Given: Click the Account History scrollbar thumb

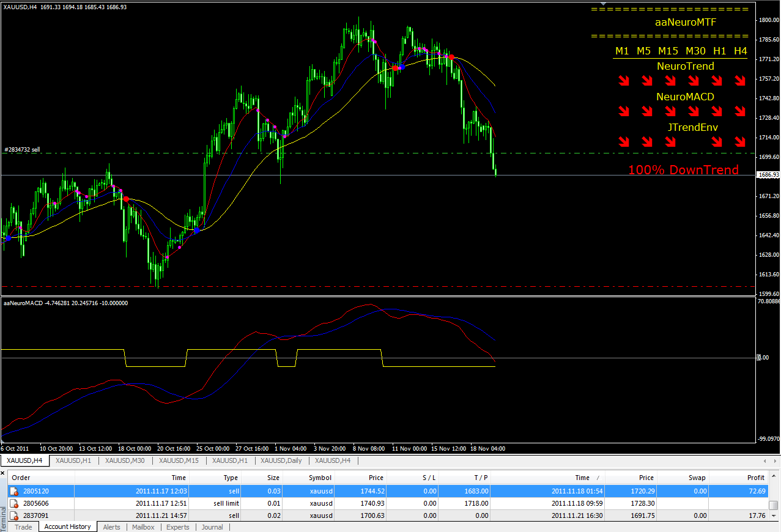Looking at the screenshot, I should tap(774, 504).
